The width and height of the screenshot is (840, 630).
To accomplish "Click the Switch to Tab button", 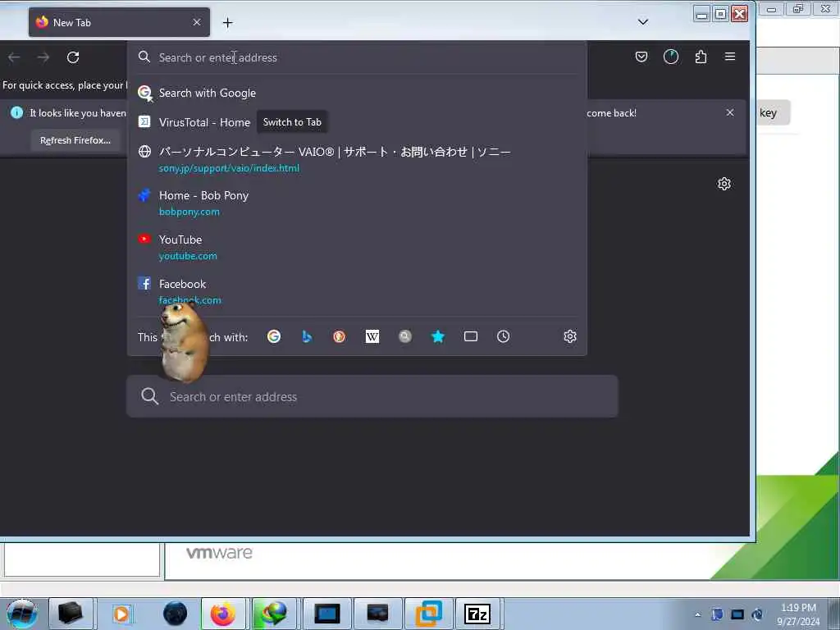I will (292, 122).
